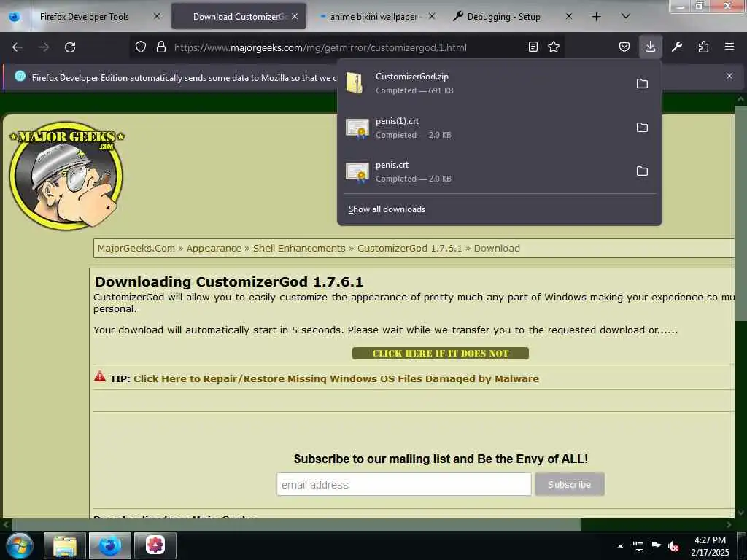Click the Major Geeks logo
Screen dimensions: 747x560
point(66,175)
